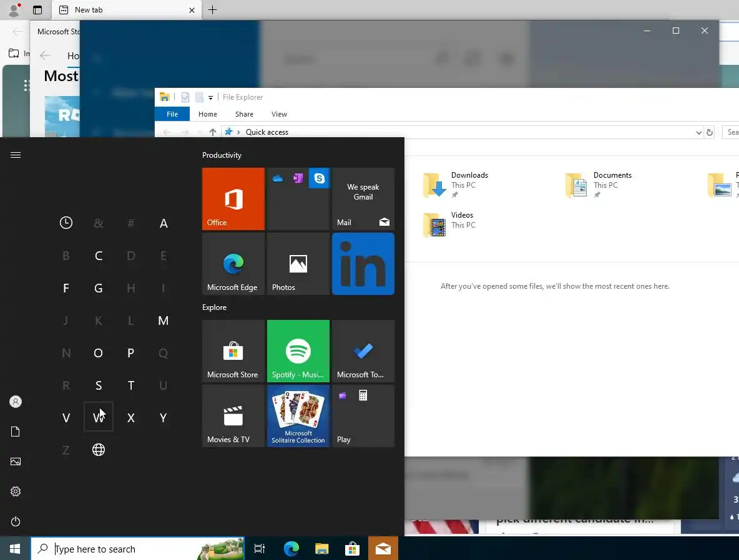The width and height of the screenshot is (739, 560).
Task: Expand Start menu hamburger button
Action: click(16, 155)
